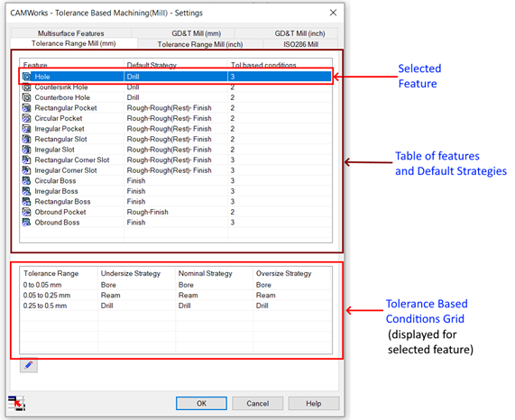
Task: Click the settings icon at dialog bottom-left
Action: point(17,403)
